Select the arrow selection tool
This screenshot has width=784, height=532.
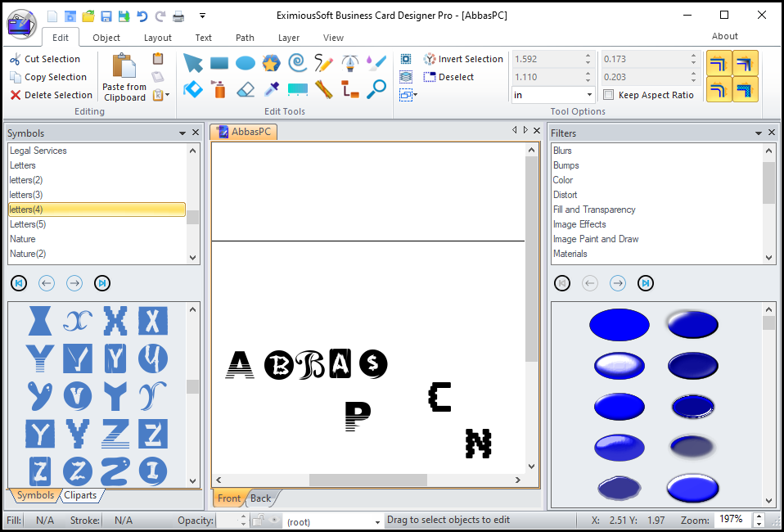click(x=193, y=63)
